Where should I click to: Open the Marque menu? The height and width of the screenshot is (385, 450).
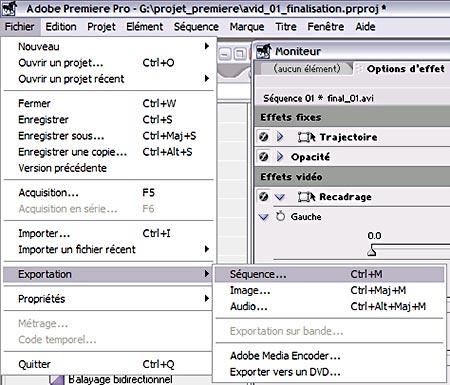click(247, 27)
